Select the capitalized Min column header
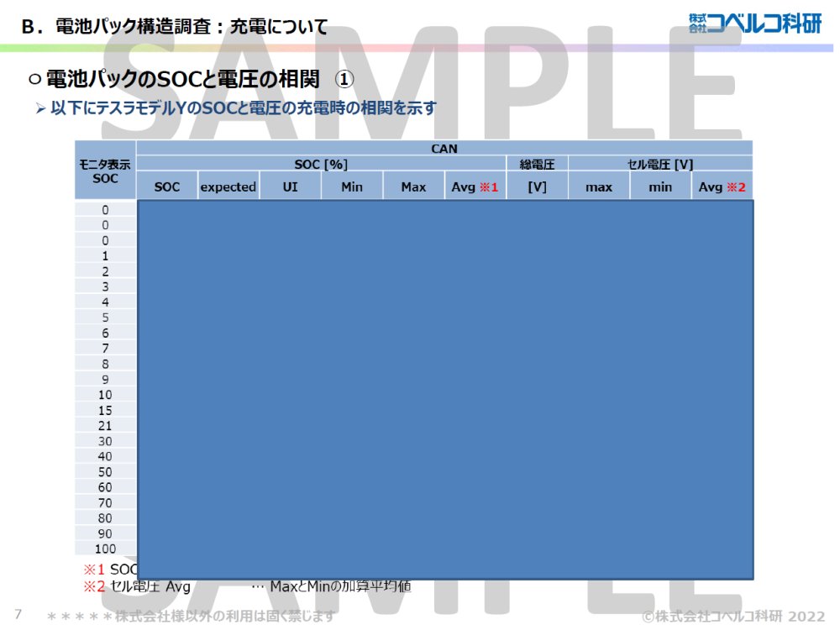 (351, 186)
